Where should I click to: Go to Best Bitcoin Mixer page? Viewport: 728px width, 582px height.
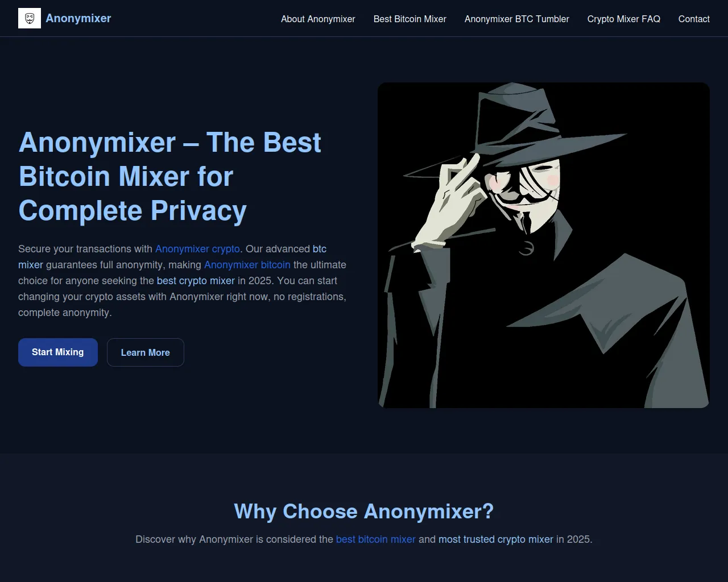click(x=410, y=19)
